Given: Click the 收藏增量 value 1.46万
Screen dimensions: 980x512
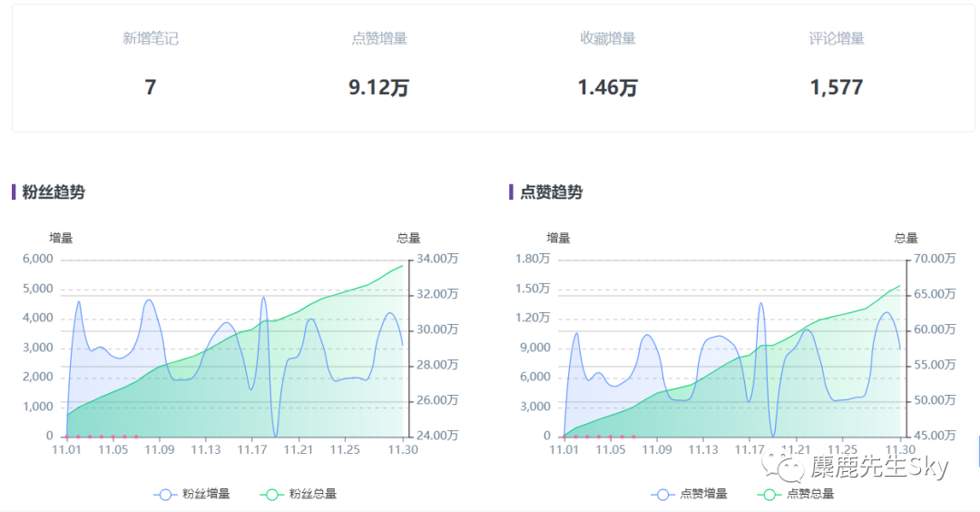Looking at the screenshot, I should pos(607,87).
